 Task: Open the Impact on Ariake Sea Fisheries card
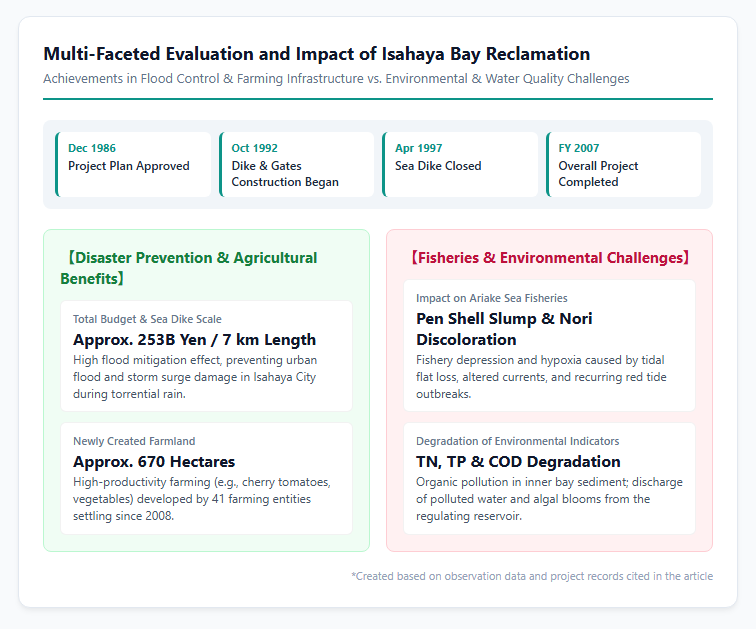tap(550, 346)
